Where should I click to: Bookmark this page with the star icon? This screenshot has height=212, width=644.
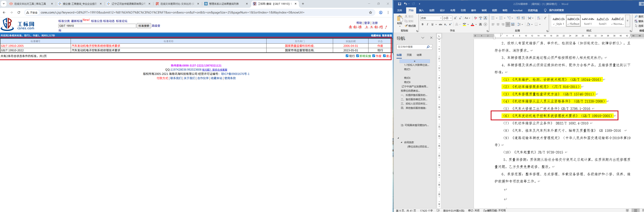371,12
